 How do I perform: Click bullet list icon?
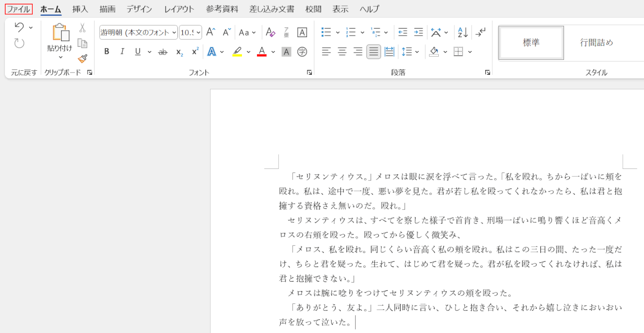tap(326, 32)
